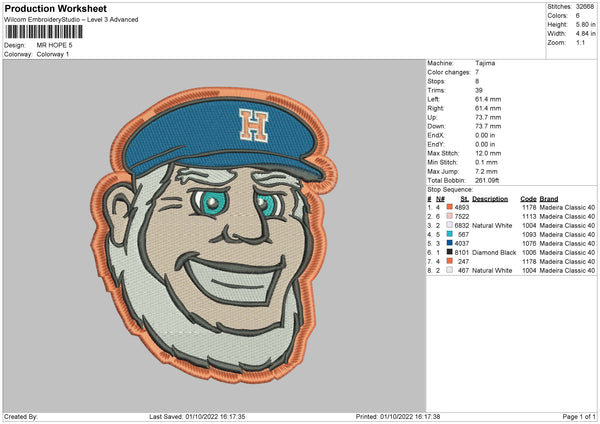The width and height of the screenshot is (600, 424).
Task: Click the orange swatch for thread 4893
Action: [449, 207]
